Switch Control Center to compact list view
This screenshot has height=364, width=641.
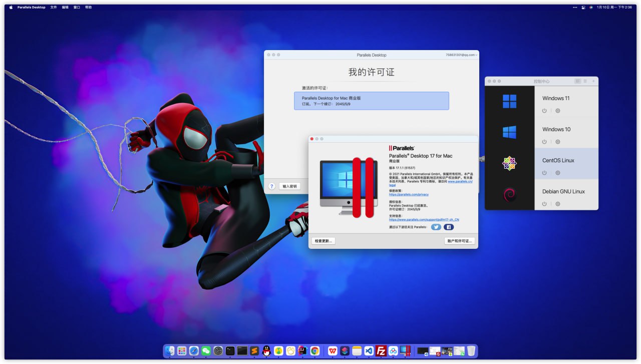click(x=584, y=81)
